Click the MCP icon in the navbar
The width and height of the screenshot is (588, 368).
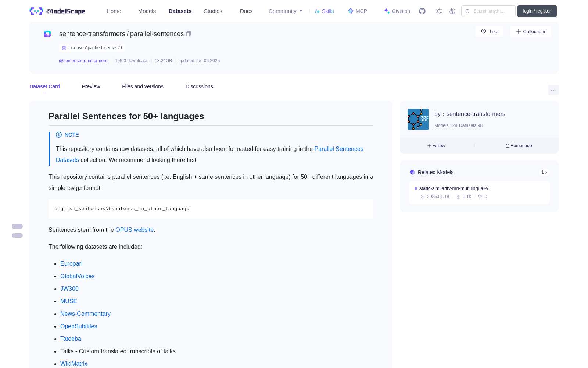tap(351, 11)
